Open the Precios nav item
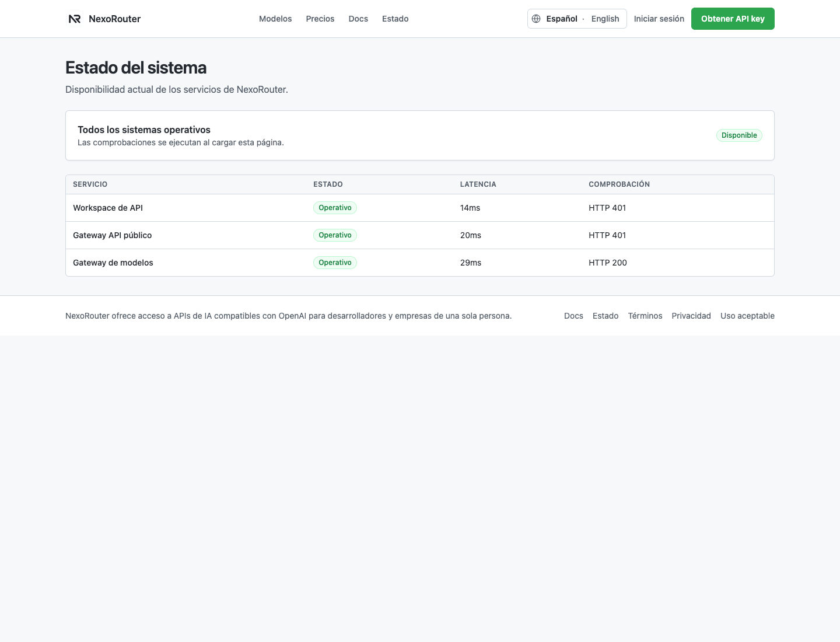Screen dimensions: 840x642 click(x=320, y=19)
